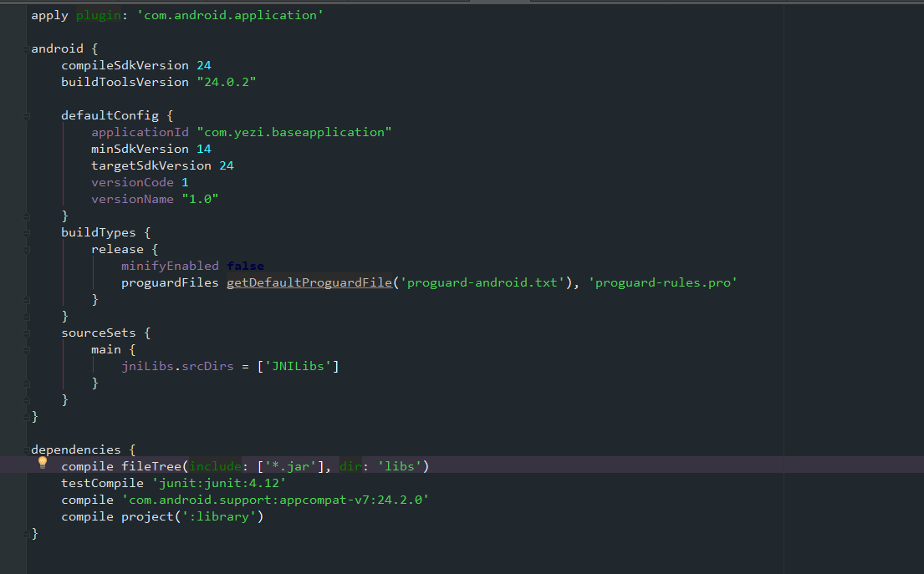The height and width of the screenshot is (574, 924).
Task: Click the 'proguard-android.txt' string
Action: pos(482,282)
